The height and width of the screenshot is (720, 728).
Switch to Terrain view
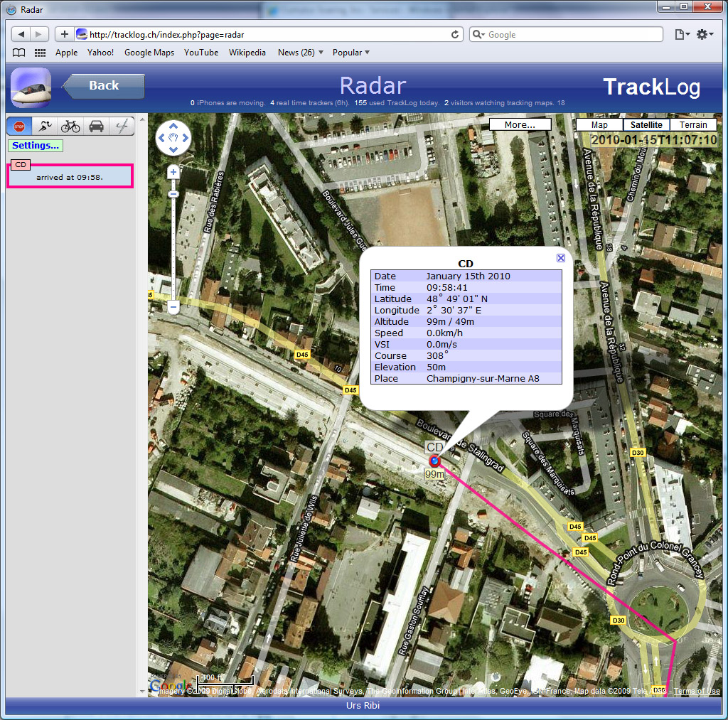click(693, 124)
